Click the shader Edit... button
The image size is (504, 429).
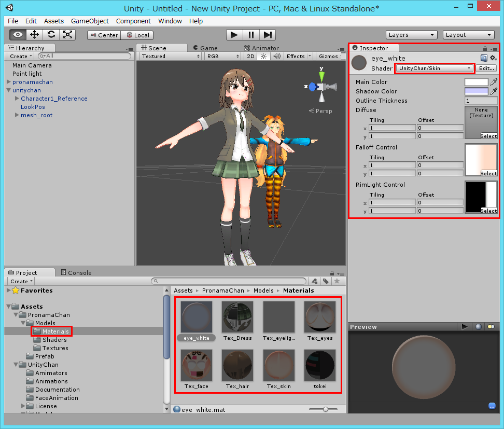(486, 68)
